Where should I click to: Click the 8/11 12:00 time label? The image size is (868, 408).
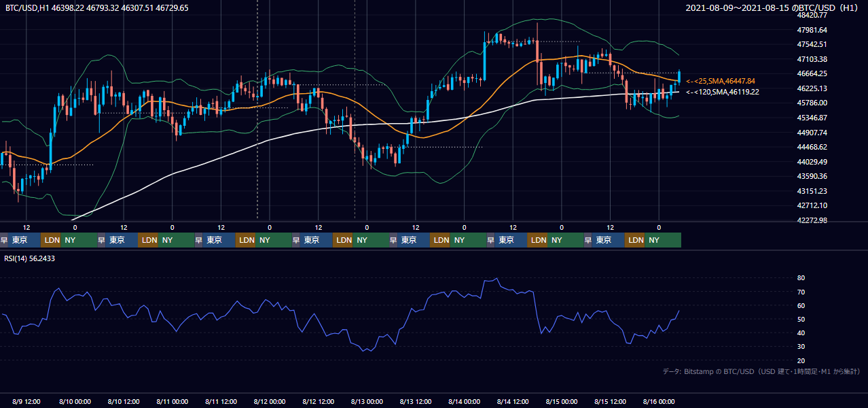pos(221,401)
